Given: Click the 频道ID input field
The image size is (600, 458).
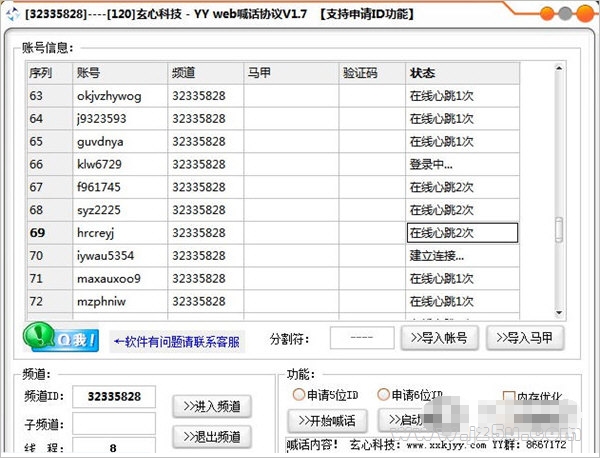Looking at the screenshot, I should click(x=114, y=396).
